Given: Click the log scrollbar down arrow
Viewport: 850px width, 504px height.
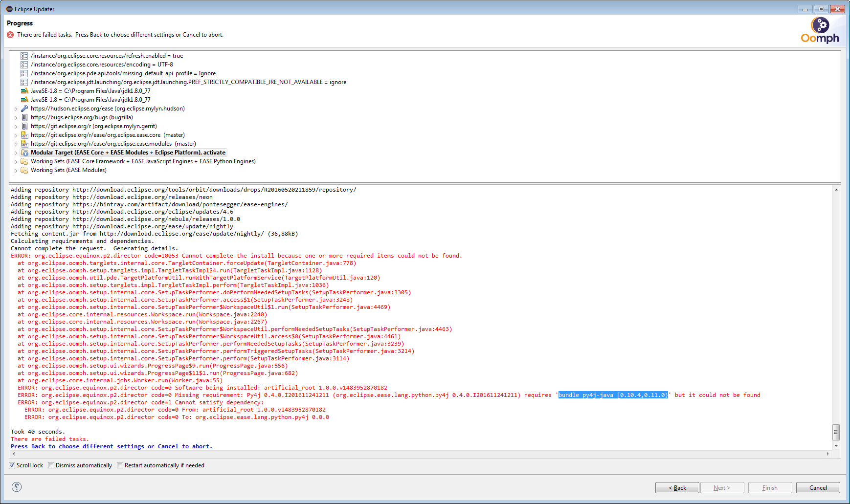Looking at the screenshot, I should pos(836,445).
